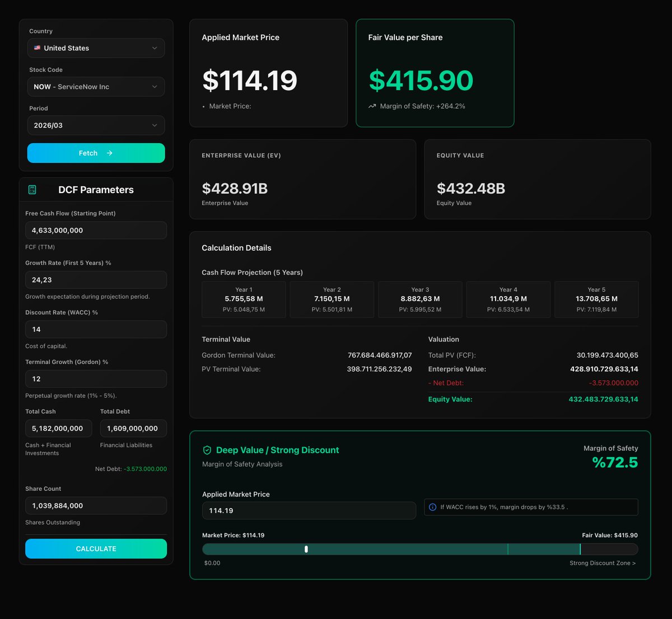672x619 pixels.
Task: Click the Total PV (FCF) amount 30.199.473.400,65
Action: [608, 355]
